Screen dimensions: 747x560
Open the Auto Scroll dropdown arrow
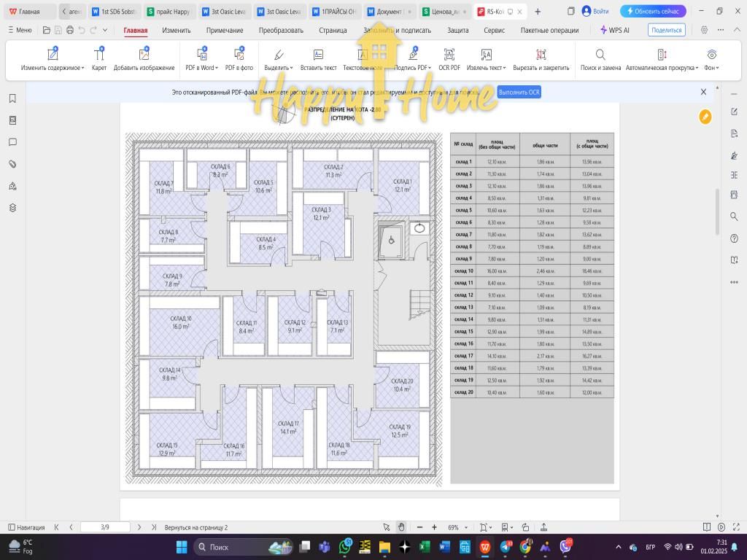697,68
